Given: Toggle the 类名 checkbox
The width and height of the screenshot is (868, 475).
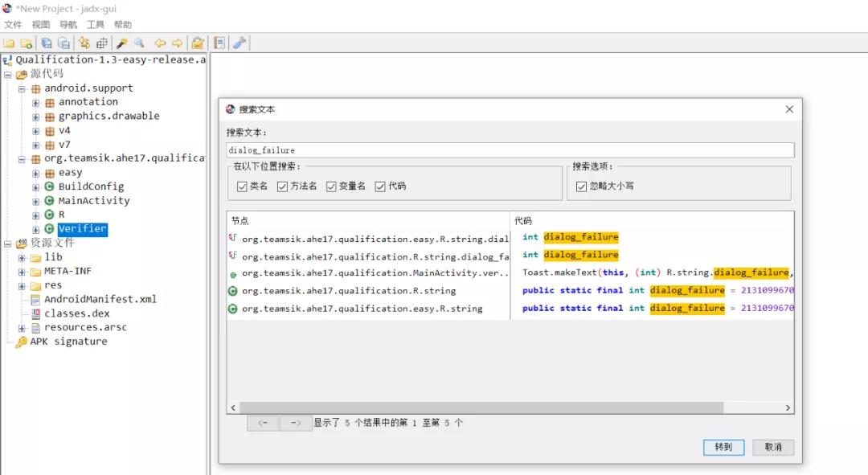Looking at the screenshot, I should [242, 186].
